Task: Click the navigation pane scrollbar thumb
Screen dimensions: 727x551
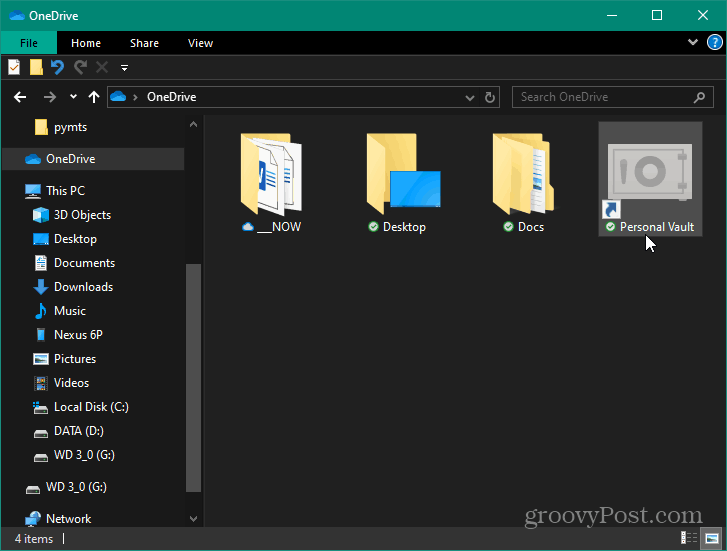Action: coord(193,378)
